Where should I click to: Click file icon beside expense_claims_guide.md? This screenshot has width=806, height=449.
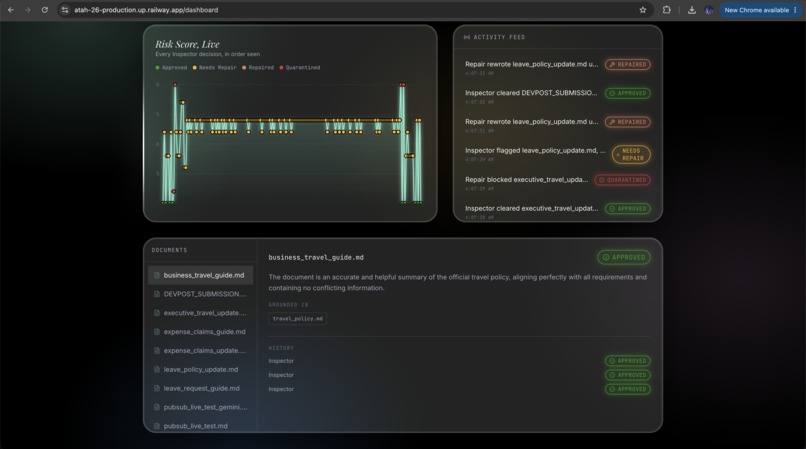click(x=157, y=332)
